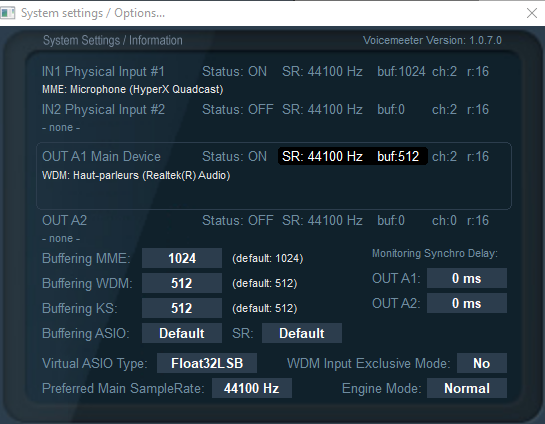The width and height of the screenshot is (545, 424).
Task: Click highlighted SR 44100 Hz buf:512 field
Action: pos(352,156)
